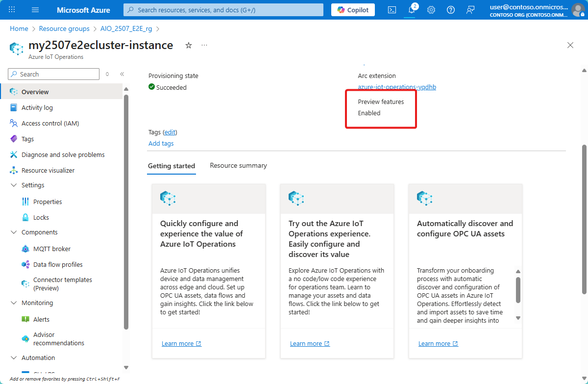Click 'Try out the Azure IoT' card heading
This screenshot has width=588, height=384.
coord(329,239)
